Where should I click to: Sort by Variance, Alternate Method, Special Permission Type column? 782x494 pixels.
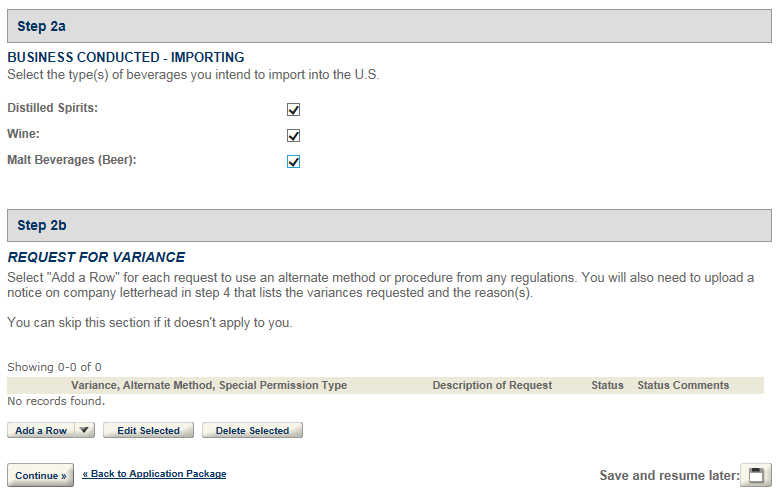pos(209,385)
